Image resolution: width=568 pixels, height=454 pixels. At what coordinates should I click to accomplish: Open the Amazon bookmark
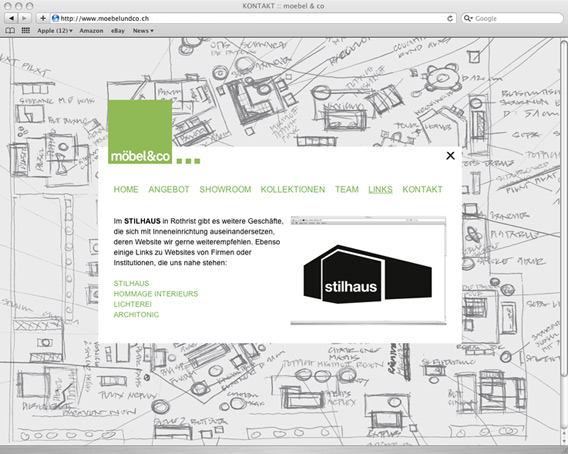click(91, 31)
